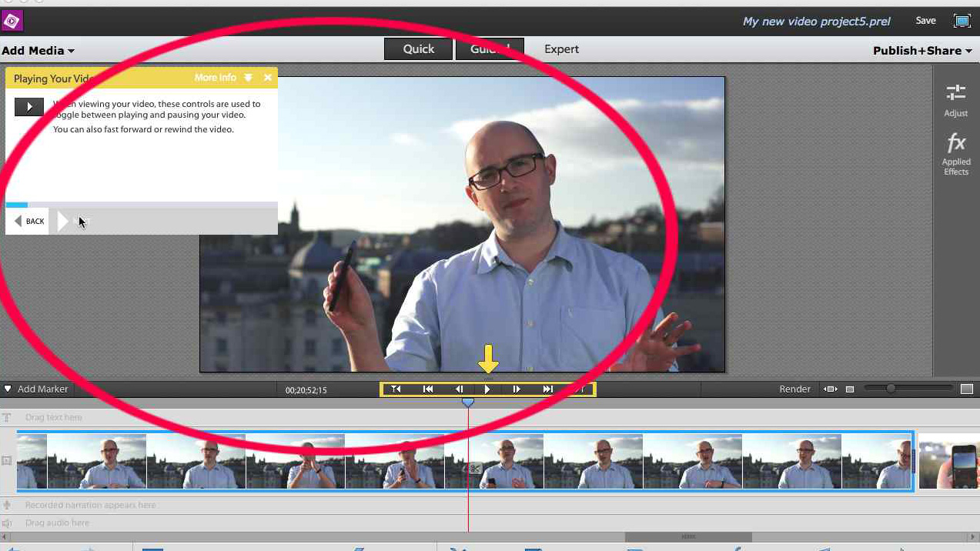The width and height of the screenshot is (980, 551).
Task: Go to the end of the timeline
Action: coord(547,389)
